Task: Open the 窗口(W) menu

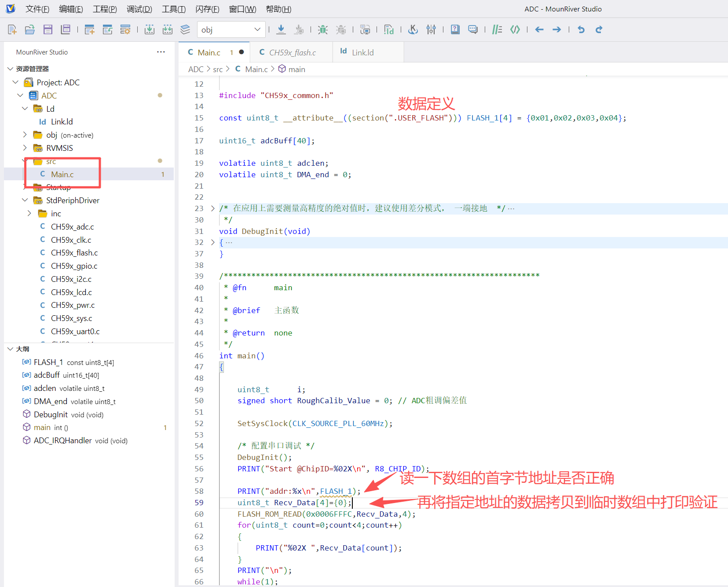Action: click(x=243, y=9)
